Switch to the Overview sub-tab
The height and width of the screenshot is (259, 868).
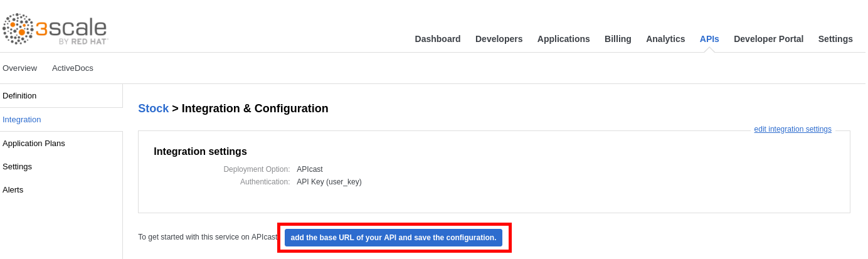click(x=19, y=68)
